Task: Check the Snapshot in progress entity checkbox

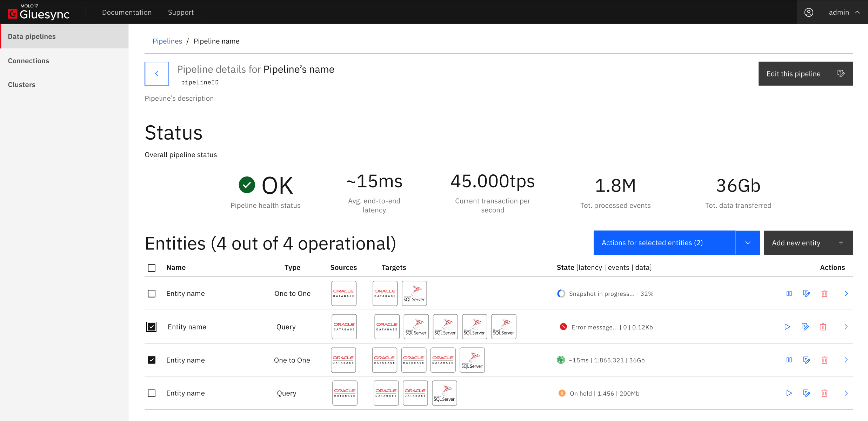Action: pos(152,294)
